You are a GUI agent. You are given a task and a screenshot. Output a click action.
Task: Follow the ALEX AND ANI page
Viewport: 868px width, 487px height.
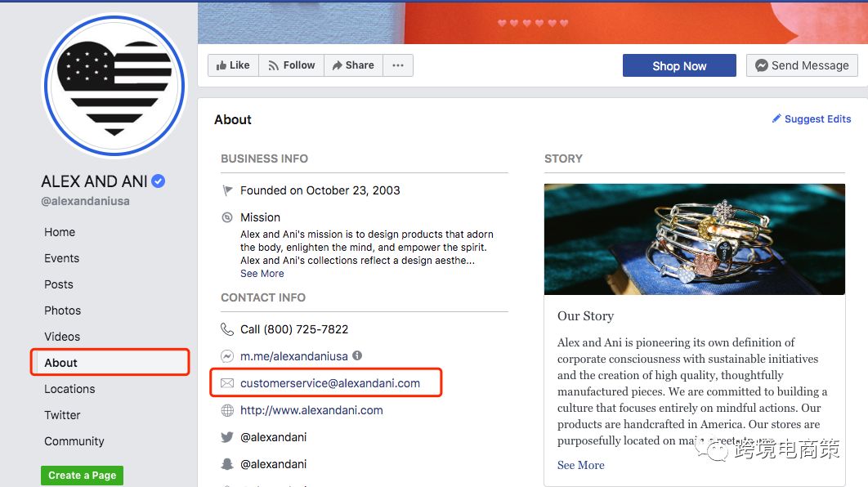point(291,65)
